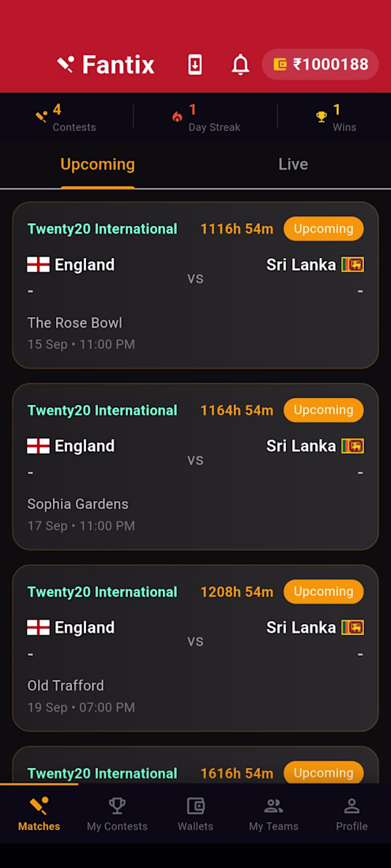
Task: Tap the Fantix cricket bat logo
Action: point(66,65)
